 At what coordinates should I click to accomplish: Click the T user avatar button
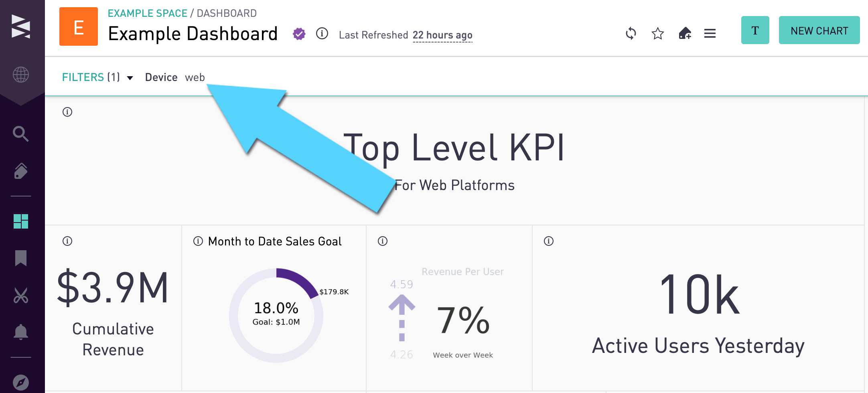pyautogui.click(x=755, y=30)
